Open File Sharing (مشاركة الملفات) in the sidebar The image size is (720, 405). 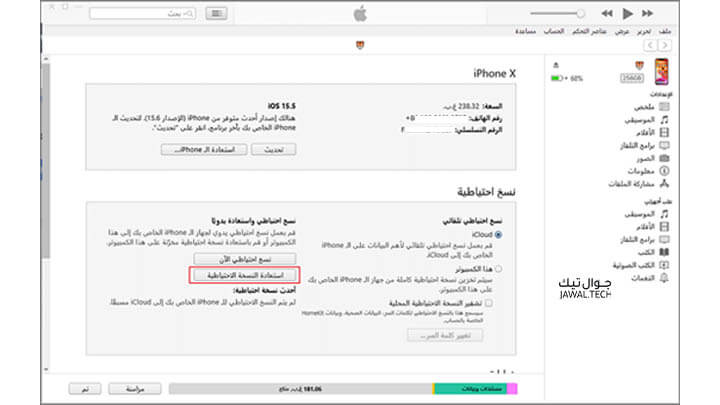tap(639, 184)
